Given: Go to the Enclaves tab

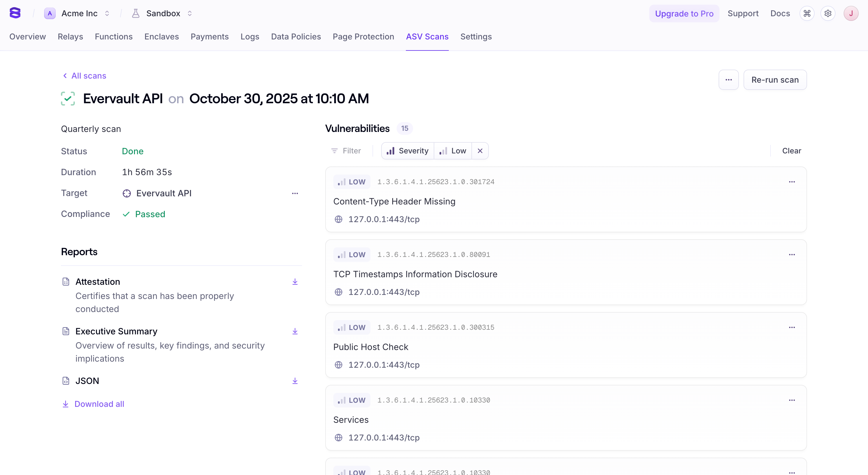Looking at the screenshot, I should tap(161, 37).
